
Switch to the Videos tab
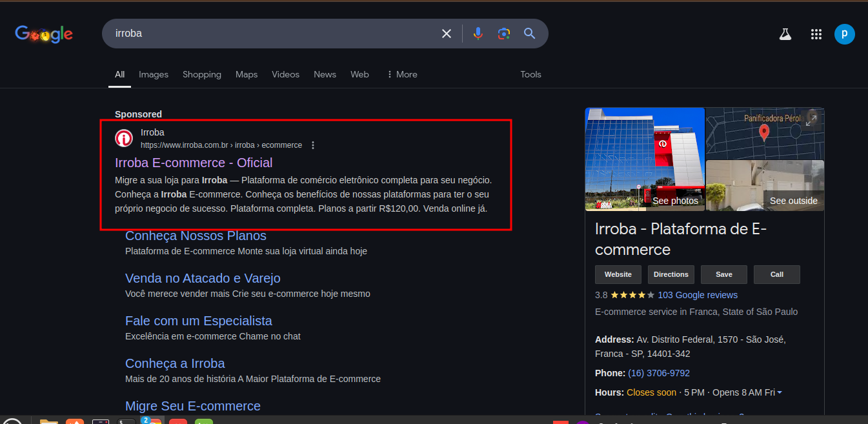pos(286,74)
